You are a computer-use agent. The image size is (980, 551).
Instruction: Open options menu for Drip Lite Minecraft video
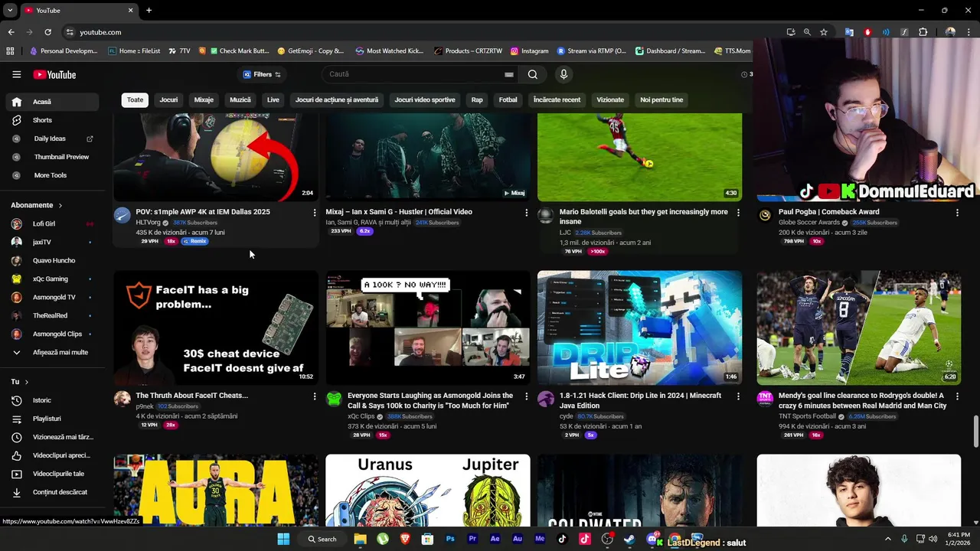pos(738,396)
